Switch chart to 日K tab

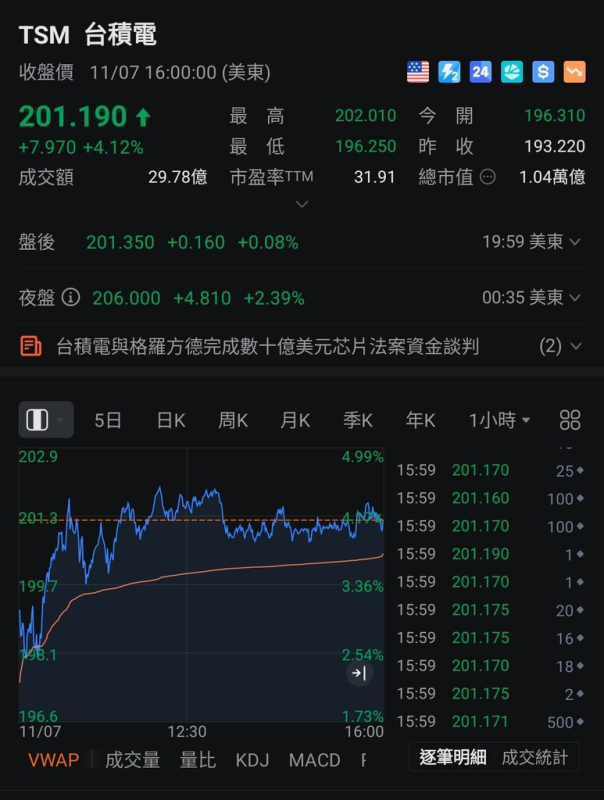(x=171, y=420)
